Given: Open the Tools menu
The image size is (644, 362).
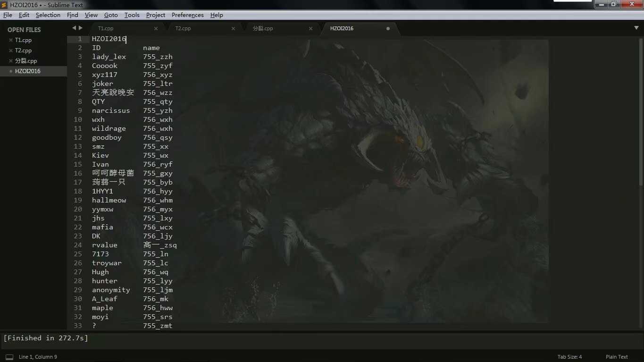Looking at the screenshot, I should [132, 15].
